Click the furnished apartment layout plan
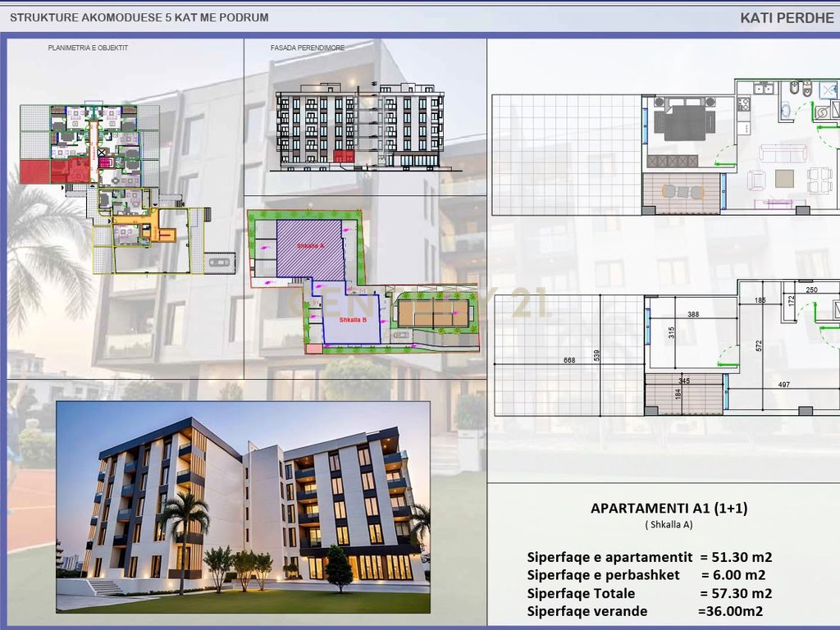840x630 pixels. [665, 147]
